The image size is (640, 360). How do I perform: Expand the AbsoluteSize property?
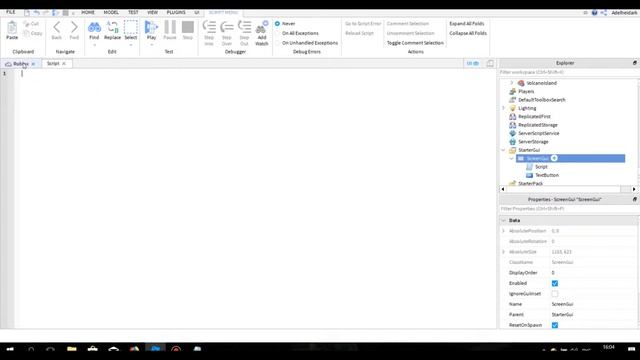503,252
